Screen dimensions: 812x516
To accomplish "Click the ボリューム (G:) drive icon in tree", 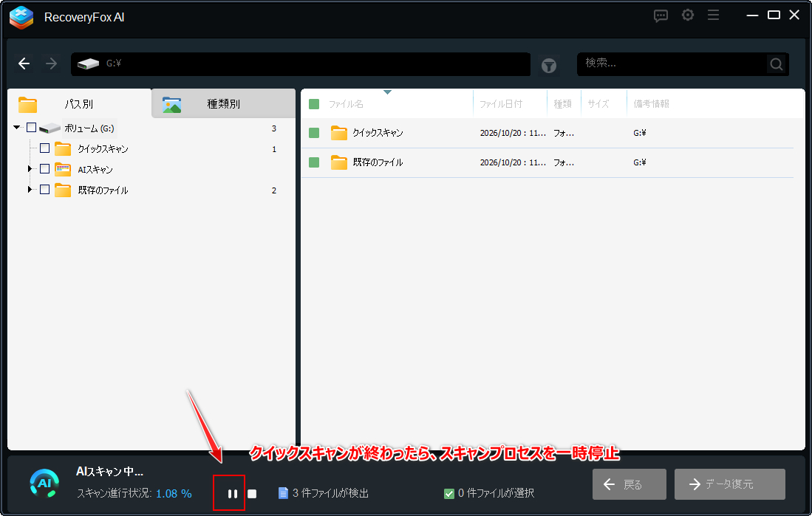I will pyautogui.click(x=50, y=128).
